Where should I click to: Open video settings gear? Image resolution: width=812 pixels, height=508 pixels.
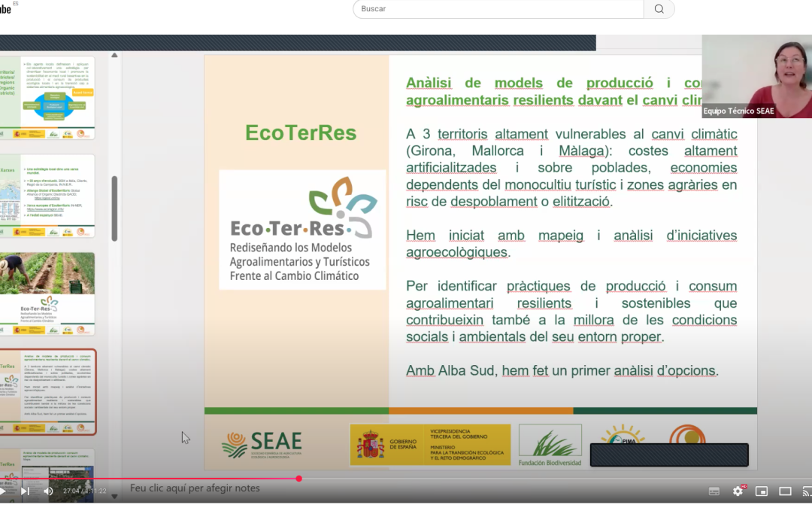[738, 491]
